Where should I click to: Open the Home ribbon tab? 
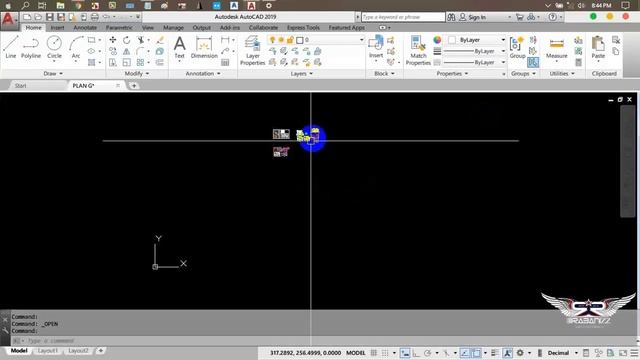(33, 27)
